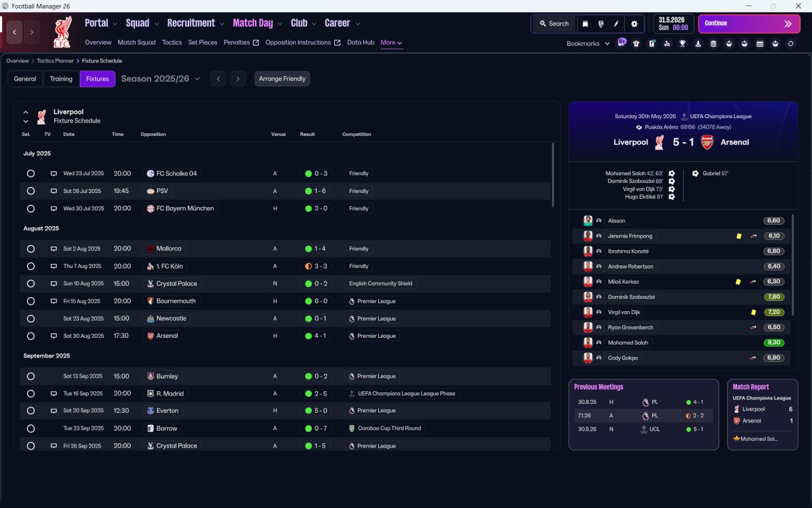Image resolution: width=812 pixels, height=508 pixels.
Task: Expand the Club menu dropdown arrow
Action: click(314, 23)
